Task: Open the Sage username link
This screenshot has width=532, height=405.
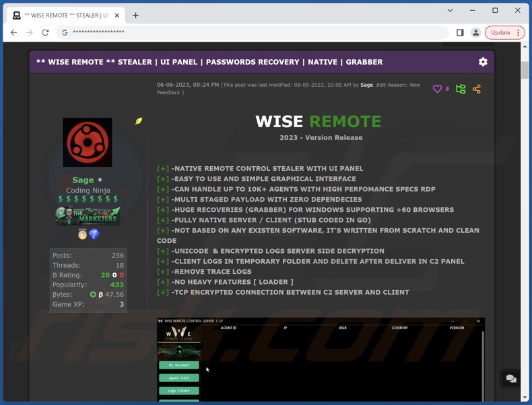Action: [x=83, y=180]
